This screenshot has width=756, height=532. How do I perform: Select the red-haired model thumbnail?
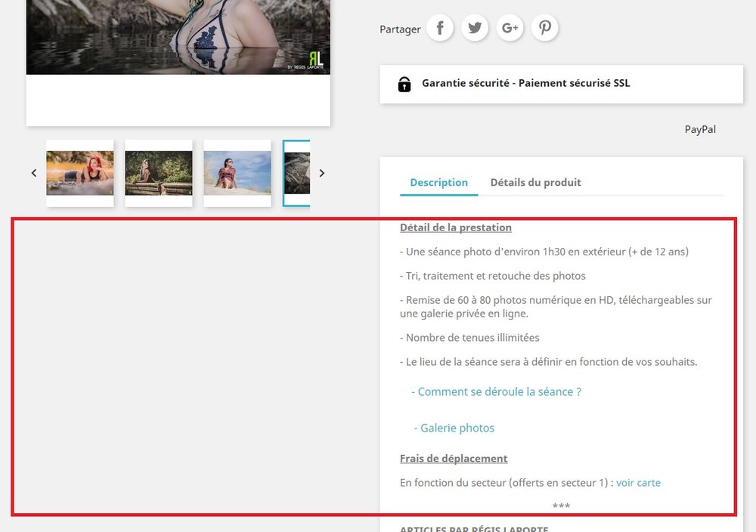coord(79,172)
